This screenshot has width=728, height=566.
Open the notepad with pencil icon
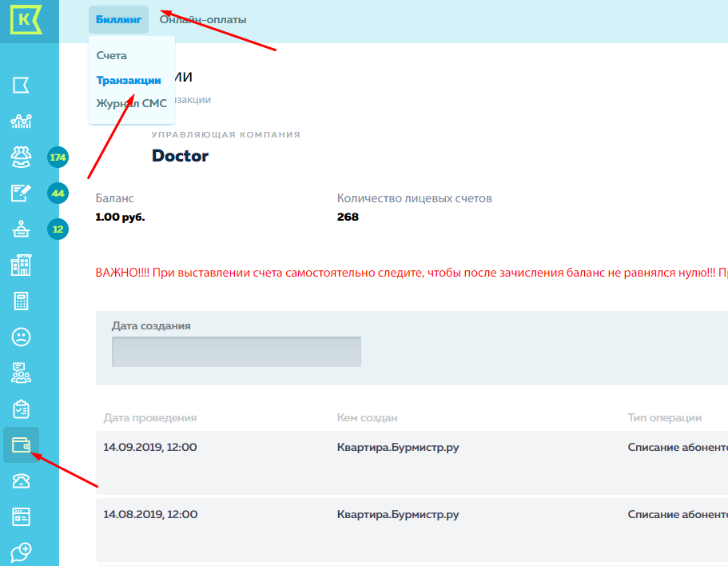pyautogui.click(x=21, y=193)
